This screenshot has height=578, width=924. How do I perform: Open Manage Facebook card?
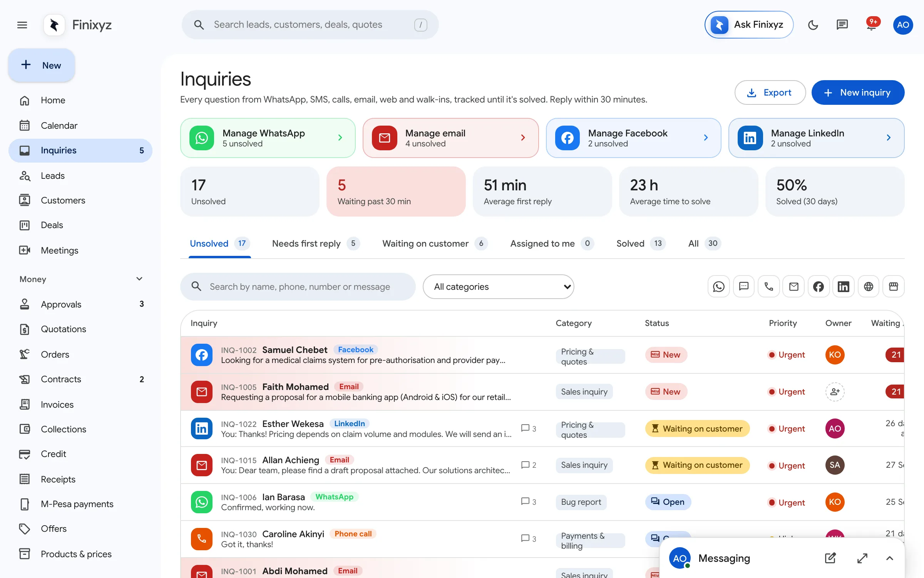click(x=633, y=138)
